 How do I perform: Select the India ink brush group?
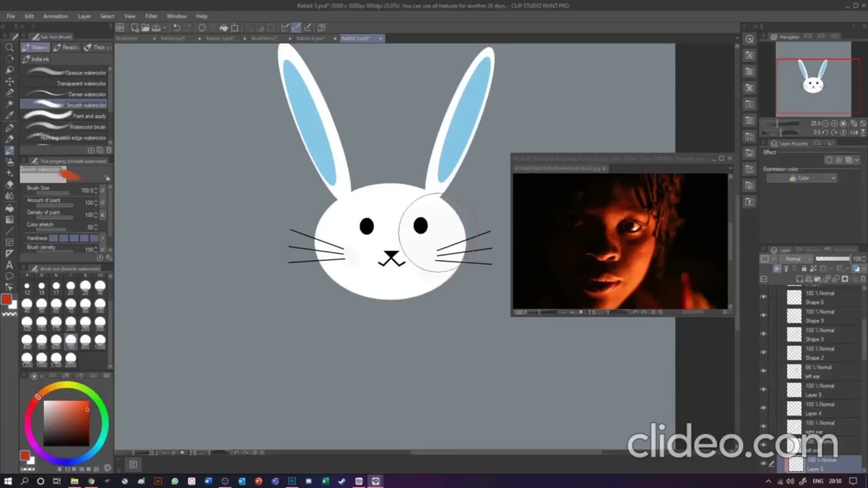click(36, 59)
